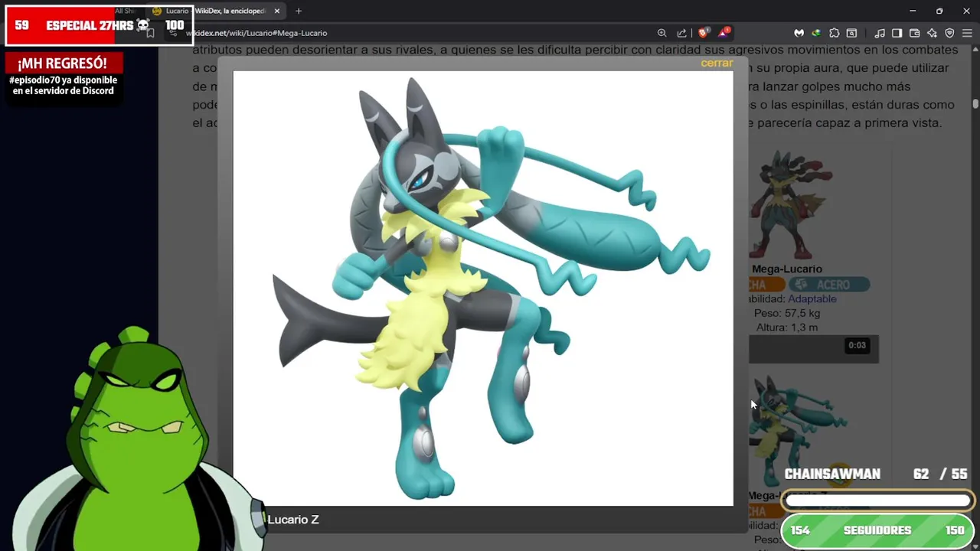This screenshot has height=551, width=980.
Task: Open the Mega-Lucario thumbnail image
Action: coord(792,205)
